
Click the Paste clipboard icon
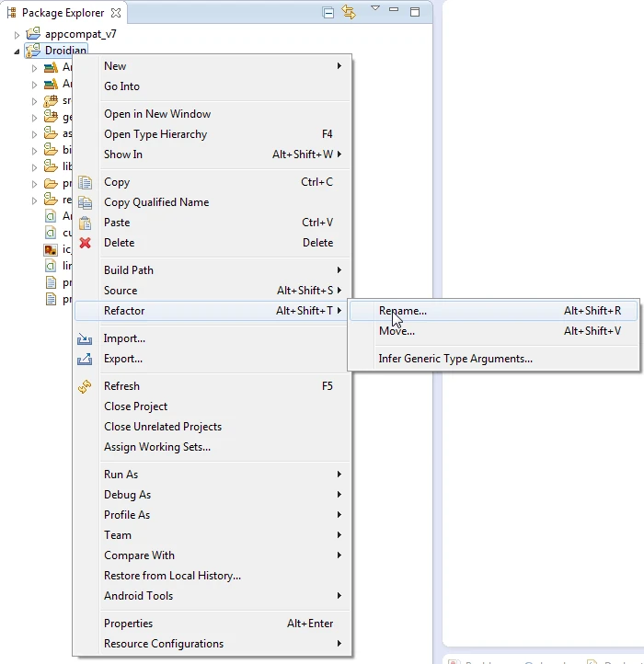click(86, 223)
